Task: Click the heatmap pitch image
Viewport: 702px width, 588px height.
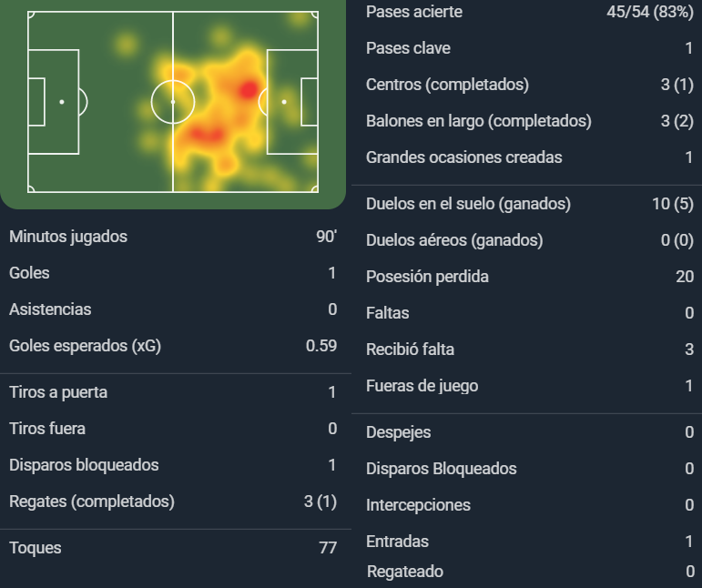Action: [173, 102]
